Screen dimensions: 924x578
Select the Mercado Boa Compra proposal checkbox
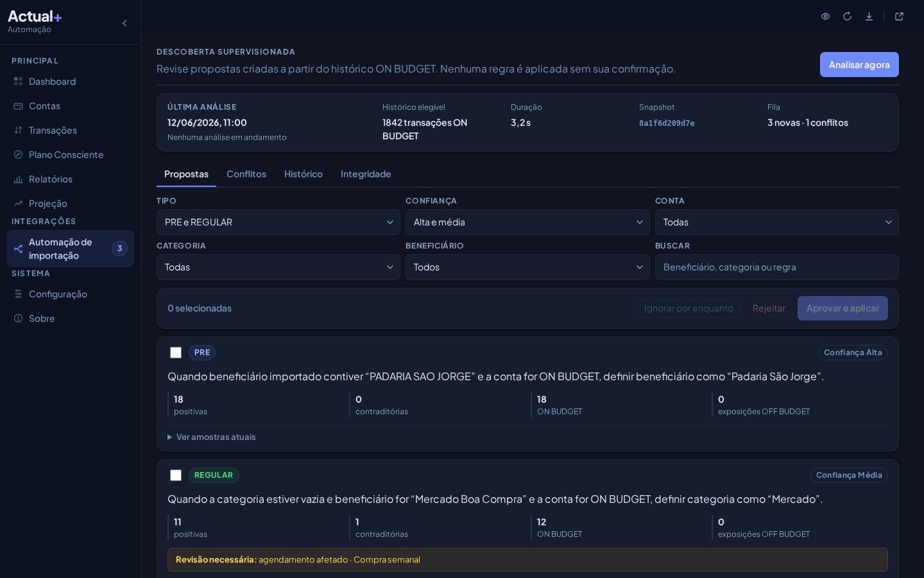click(x=176, y=475)
